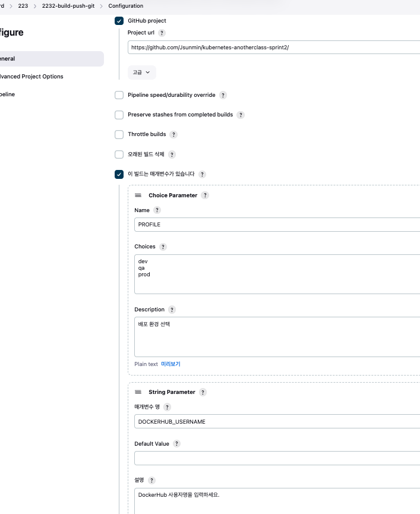Click the Choice Parameter drag handle
This screenshot has width=420, height=514.
[x=138, y=195]
